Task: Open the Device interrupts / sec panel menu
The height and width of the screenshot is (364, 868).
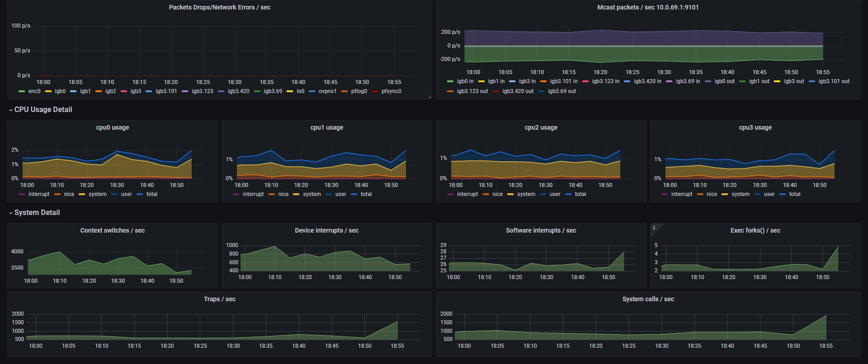Action: (x=327, y=230)
